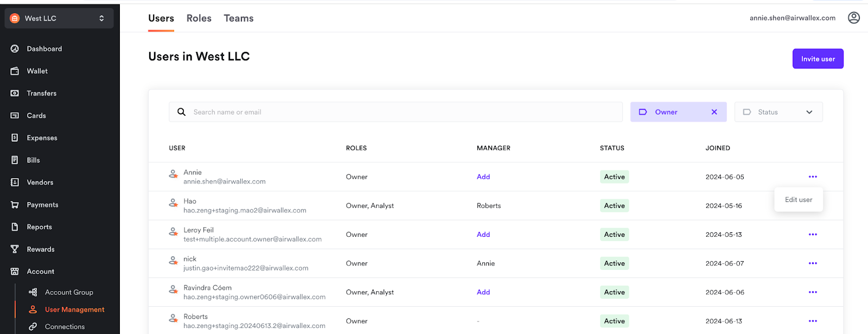The width and height of the screenshot is (868, 334).
Task: Click the Account Group hierarchy icon
Action: click(33, 292)
